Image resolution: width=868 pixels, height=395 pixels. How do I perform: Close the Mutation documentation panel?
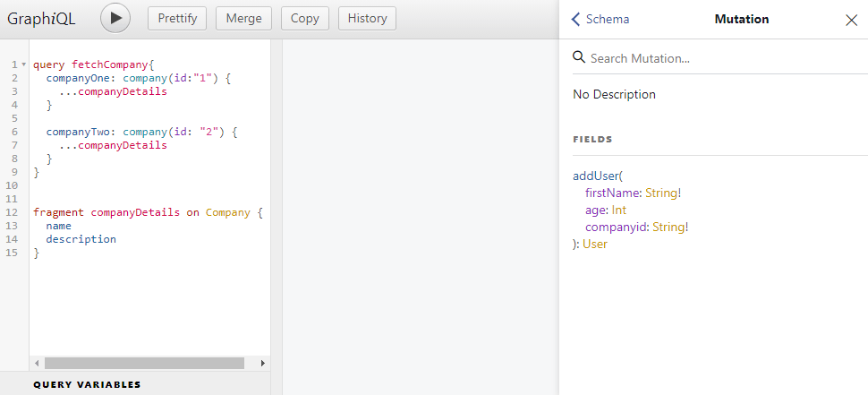[x=851, y=20]
